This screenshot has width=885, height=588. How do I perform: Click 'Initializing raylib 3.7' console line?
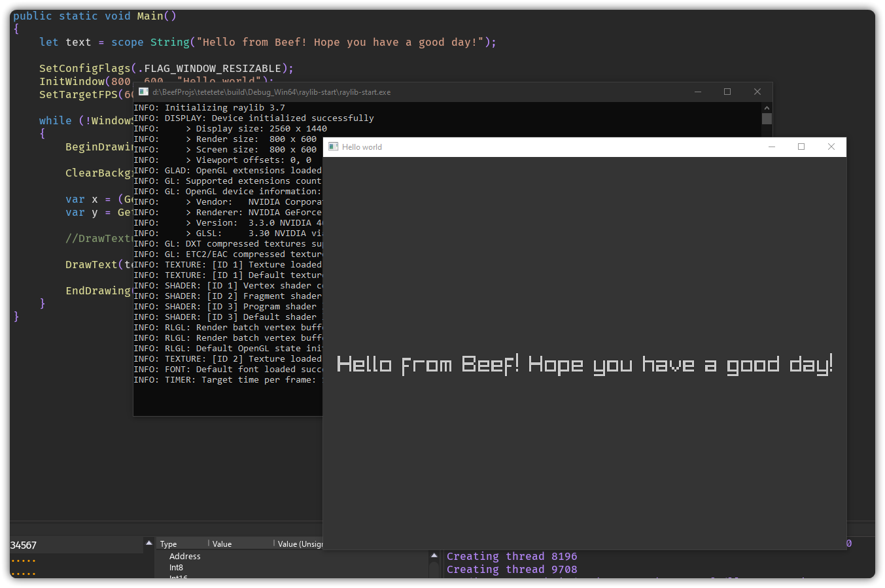[209, 108]
